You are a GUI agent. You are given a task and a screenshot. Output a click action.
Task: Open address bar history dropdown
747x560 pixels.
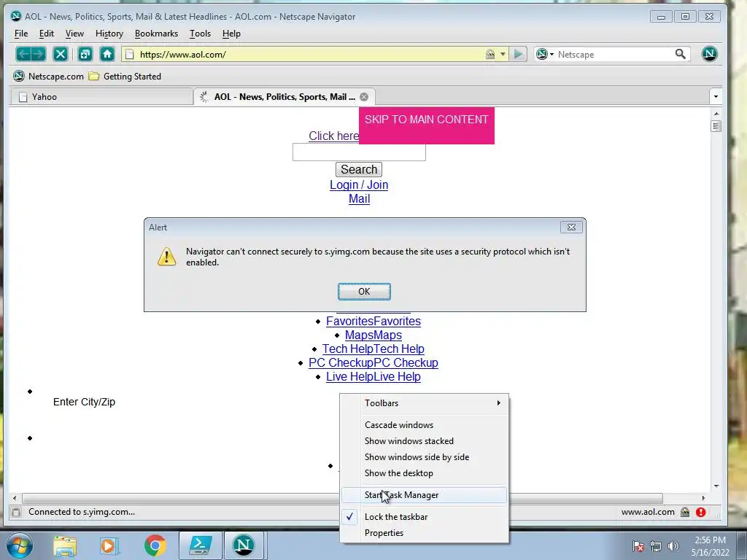[x=503, y=54]
